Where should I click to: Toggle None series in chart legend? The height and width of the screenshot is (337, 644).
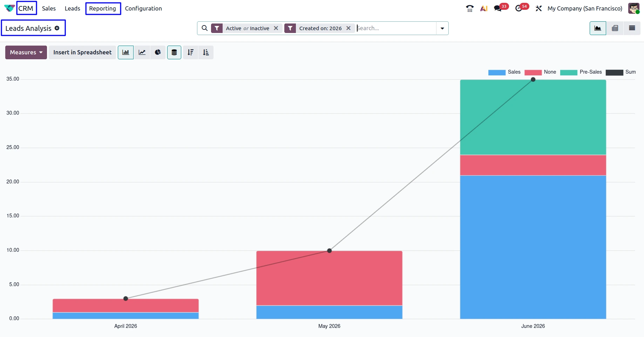tap(540, 72)
